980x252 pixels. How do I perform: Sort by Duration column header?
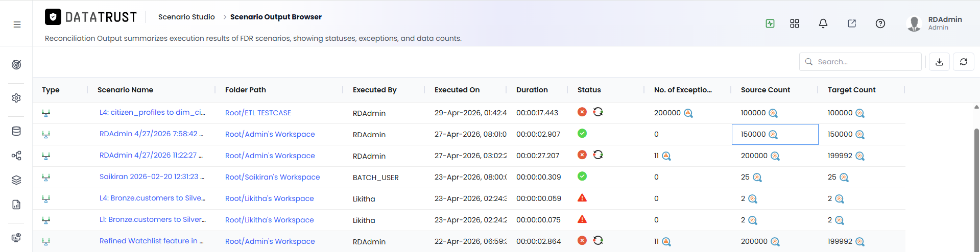(532, 90)
